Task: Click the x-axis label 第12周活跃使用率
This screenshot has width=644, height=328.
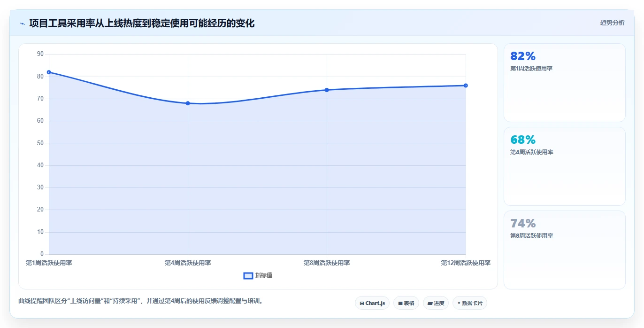Action: [x=466, y=263]
